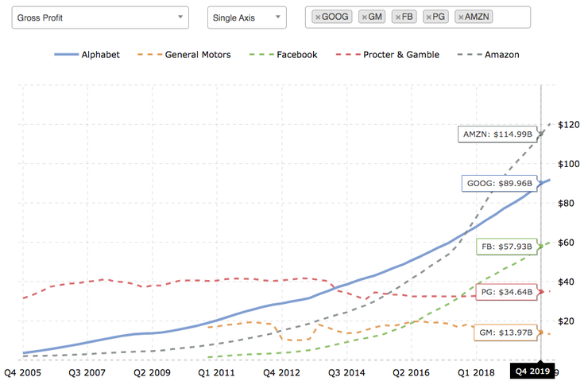Click the AMZN: $114.99B tooltip label
This screenshot has width=588, height=385.
click(x=497, y=134)
